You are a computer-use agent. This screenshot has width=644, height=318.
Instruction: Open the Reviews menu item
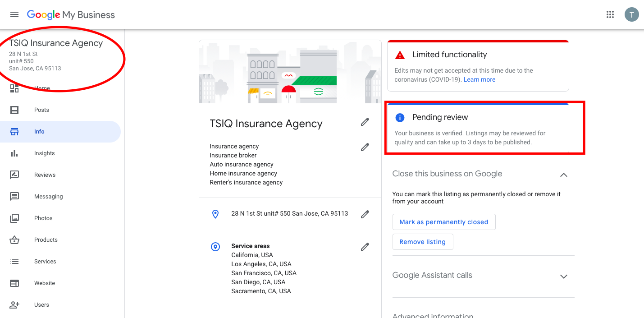pyautogui.click(x=60, y=175)
